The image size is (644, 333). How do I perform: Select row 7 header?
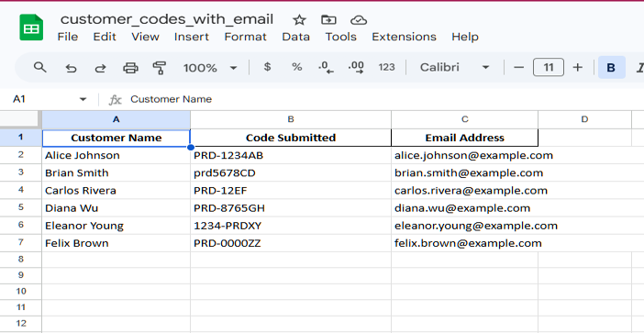(x=20, y=243)
